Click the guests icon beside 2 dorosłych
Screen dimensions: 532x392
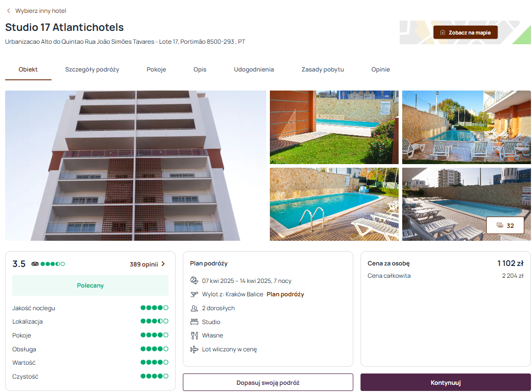pyautogui.click(x=194, y=308)
